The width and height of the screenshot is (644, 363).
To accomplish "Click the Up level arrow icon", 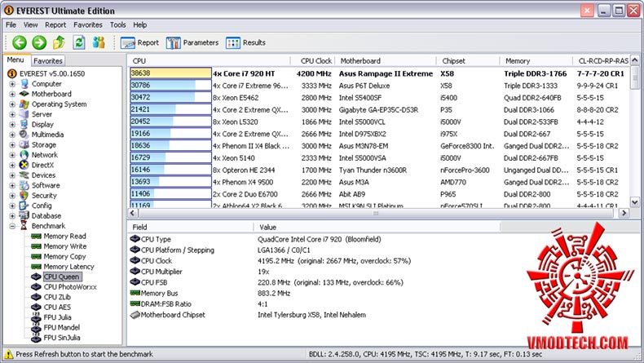I will click(x=60, y=42).
